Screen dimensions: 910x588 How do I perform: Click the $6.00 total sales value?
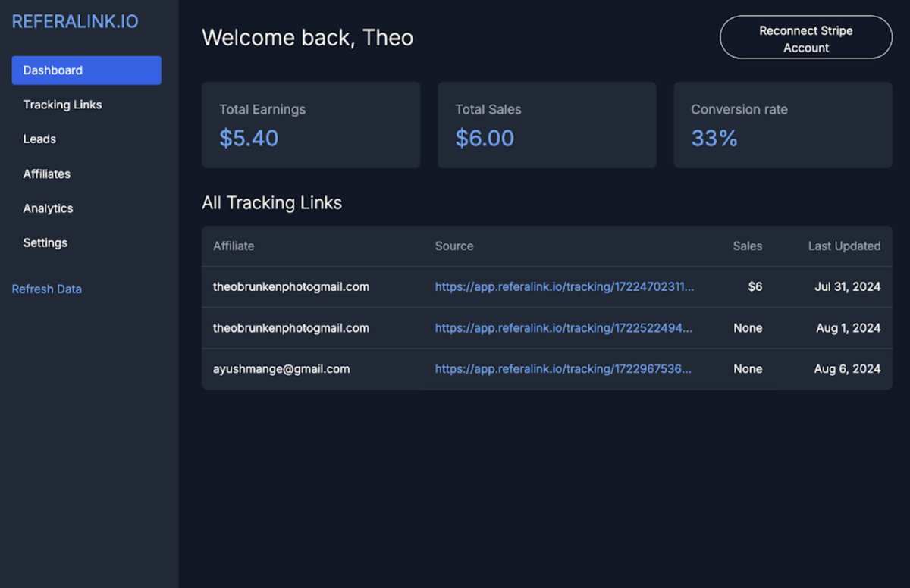pyautogui.click(x=485, y=139)
